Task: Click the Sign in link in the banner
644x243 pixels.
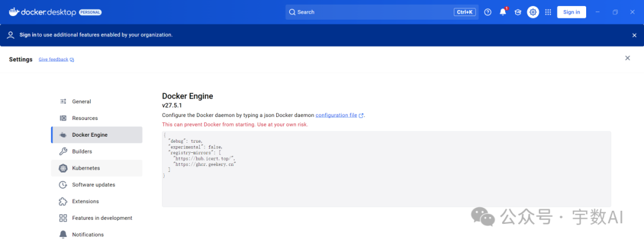Action: pos(28,35)
